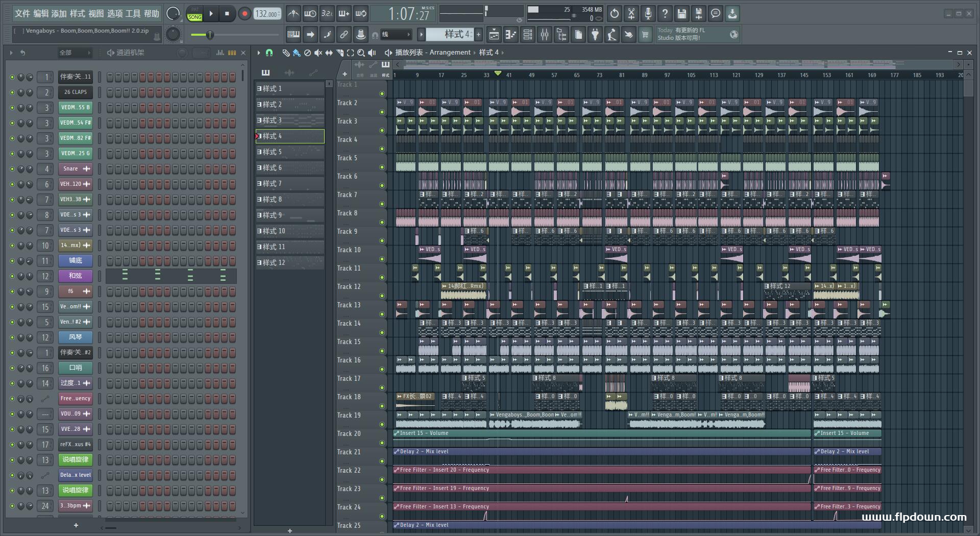Click the one-click audio recording microphone icon
Viewport: 980px width, 536px height.
coord(648,14)
